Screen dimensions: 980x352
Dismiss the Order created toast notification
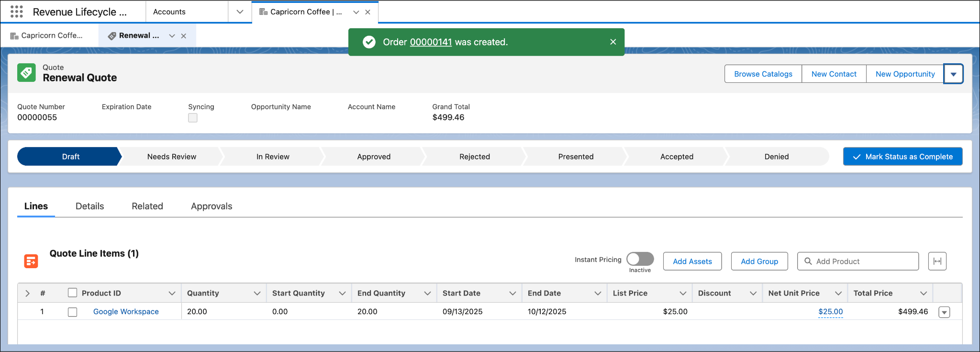click(613, 42)
